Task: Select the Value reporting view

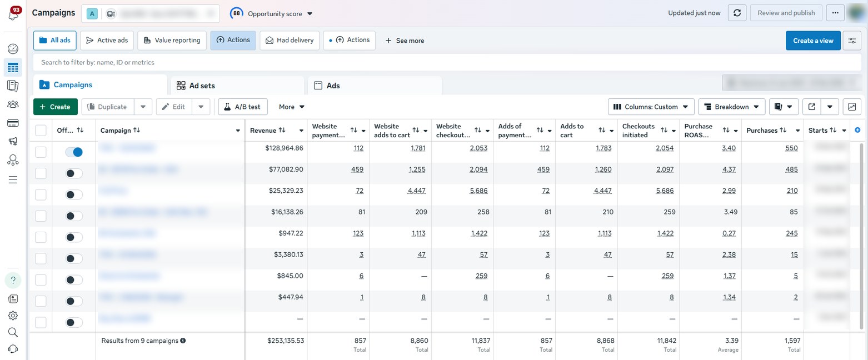Action: point(172,41)
